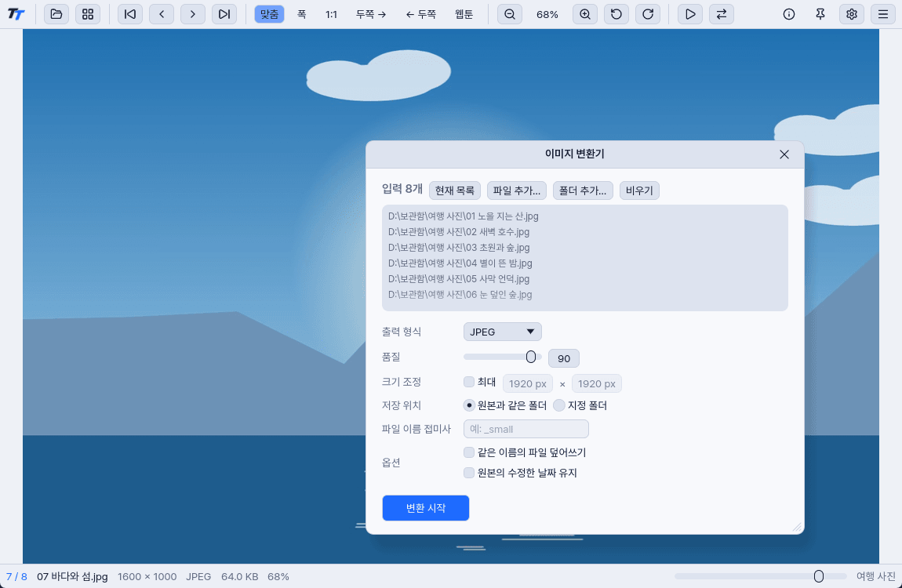Open the JPEG output format dropdown

502,332
